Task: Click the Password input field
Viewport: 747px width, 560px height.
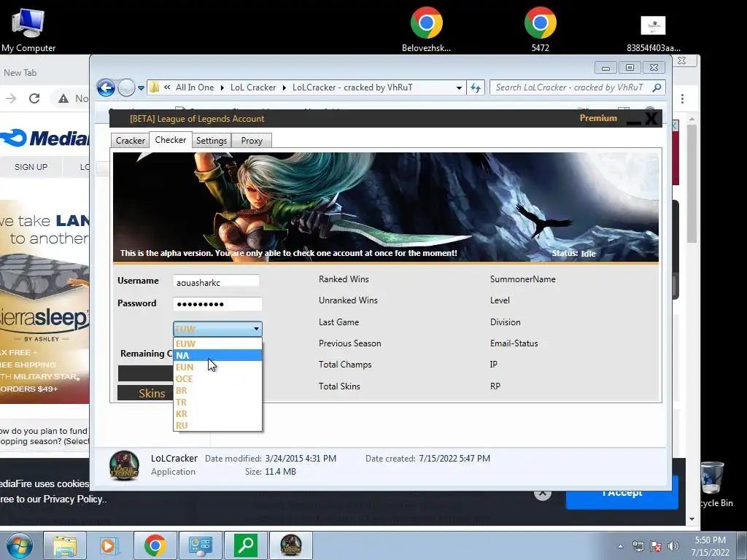Action: point(217,304)
